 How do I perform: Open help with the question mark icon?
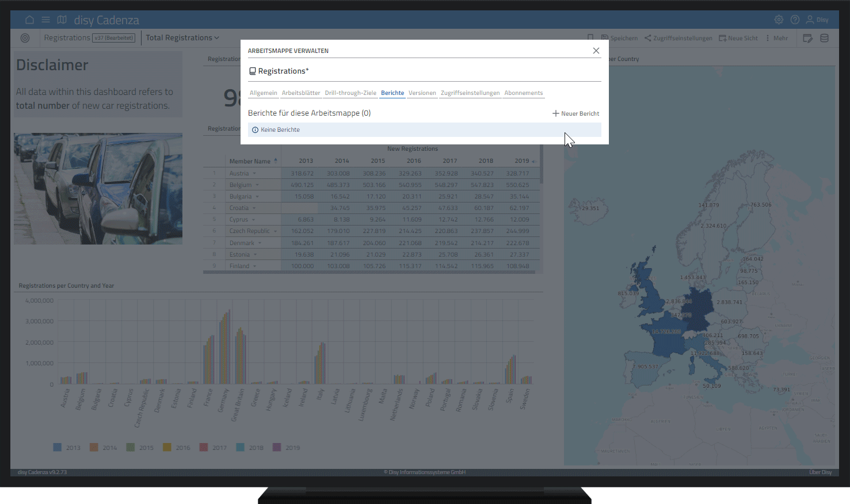tap(795, 20)
